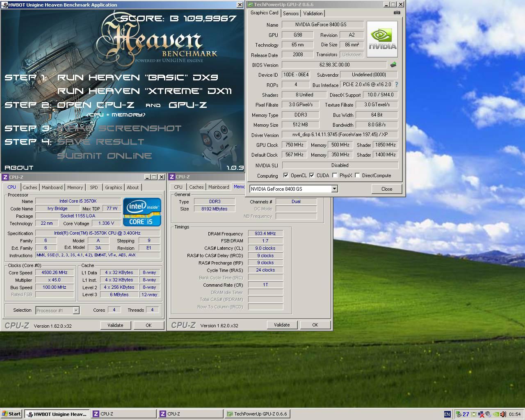Image resolution: width=525 pixels, height=420 pixels.
Task: Switch to the Validation tab in GPU-Z
Action: pos(313,14)
